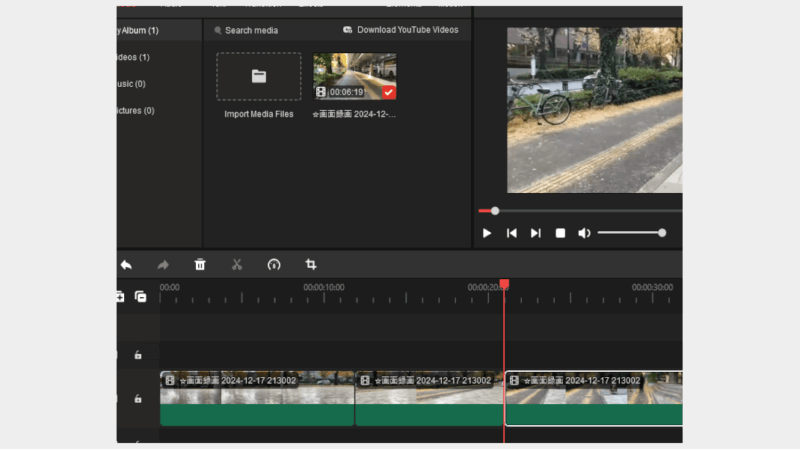This screenshot has width=800, height=449.
Task: Click the preview progress slider handle
Action: pyautogui.click(x=495, y=211)
